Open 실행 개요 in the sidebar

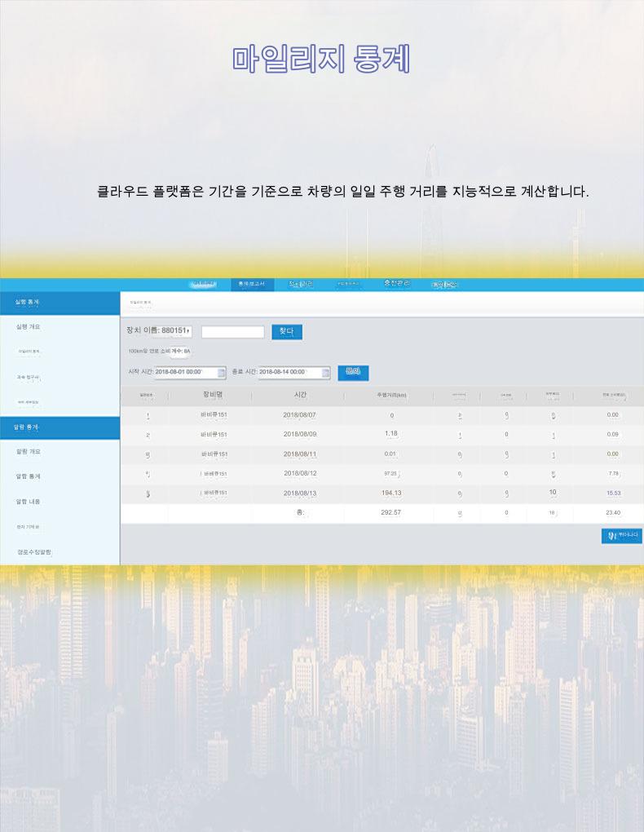coord(29,327)
